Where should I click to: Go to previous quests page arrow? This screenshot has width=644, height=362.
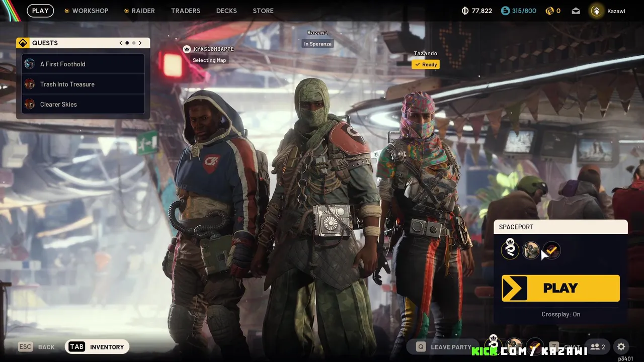[x=121, y=43]
